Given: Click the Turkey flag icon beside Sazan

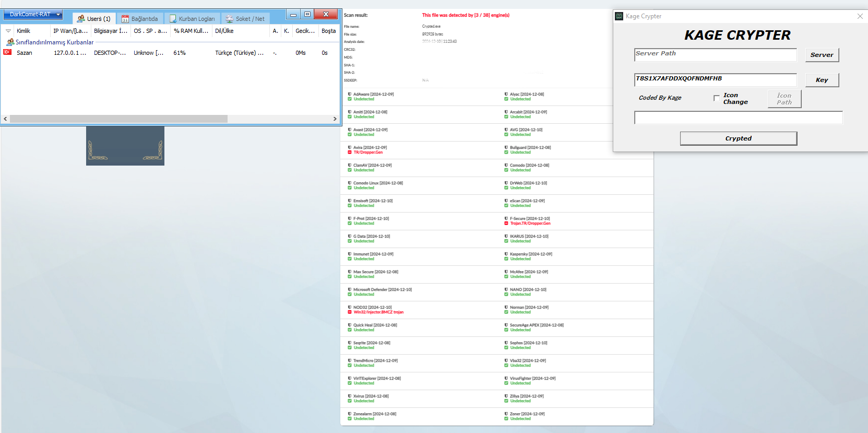Looking at the screenshot, I should pyautogui.click(x=8, y=52).
